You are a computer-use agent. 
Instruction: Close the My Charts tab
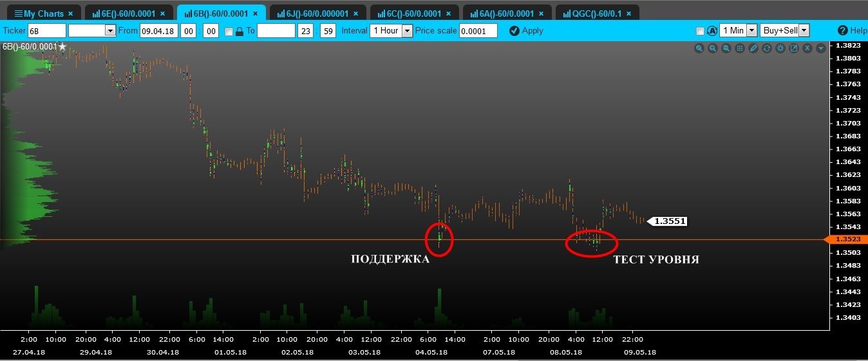(70, 14)
